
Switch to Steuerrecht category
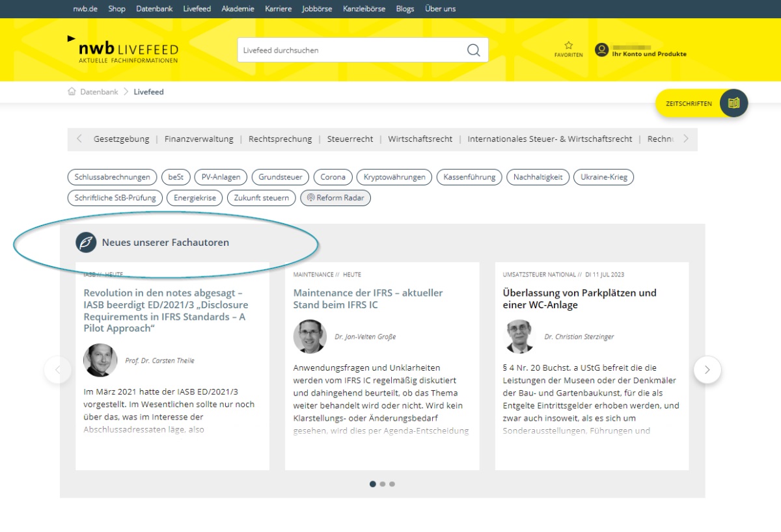click(350, 139)
